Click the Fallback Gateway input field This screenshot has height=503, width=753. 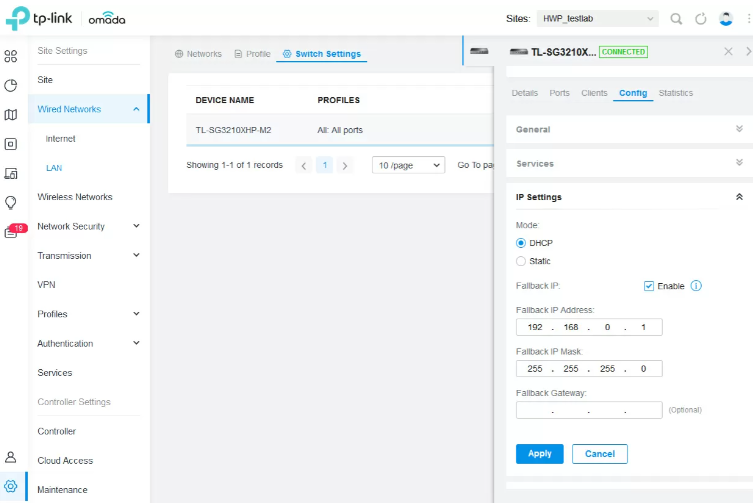coord(588,410)
